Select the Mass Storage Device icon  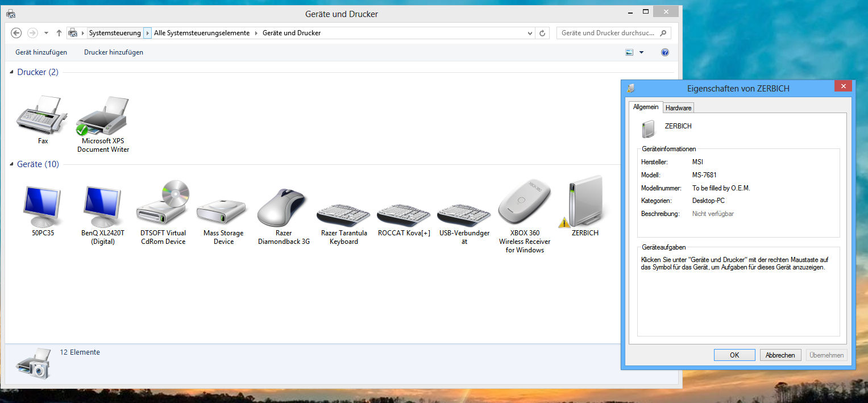[223, 212]
